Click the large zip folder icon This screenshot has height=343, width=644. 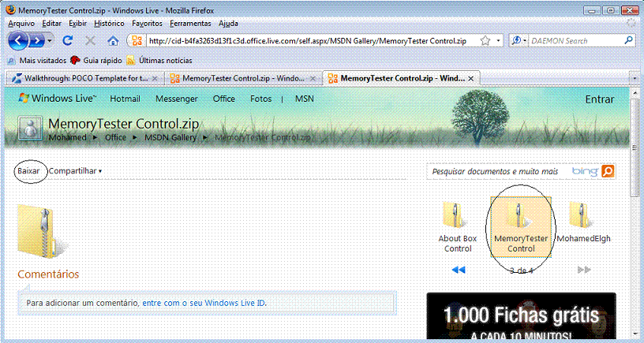pos(41,231)
